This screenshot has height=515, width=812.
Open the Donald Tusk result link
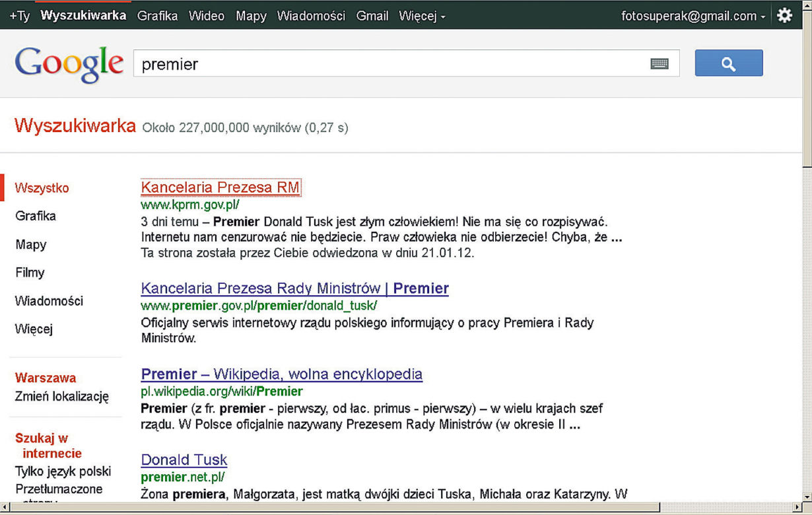pos(184,460)
